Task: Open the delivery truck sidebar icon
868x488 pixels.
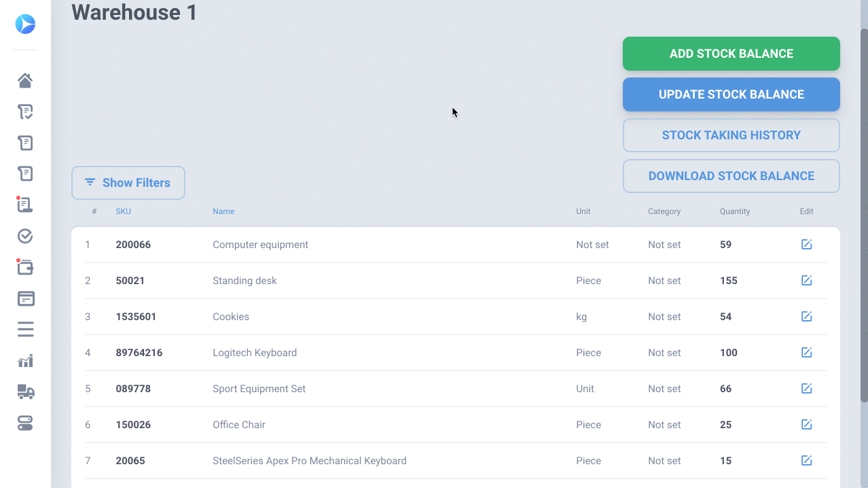Action: click(x=25, y=391)
